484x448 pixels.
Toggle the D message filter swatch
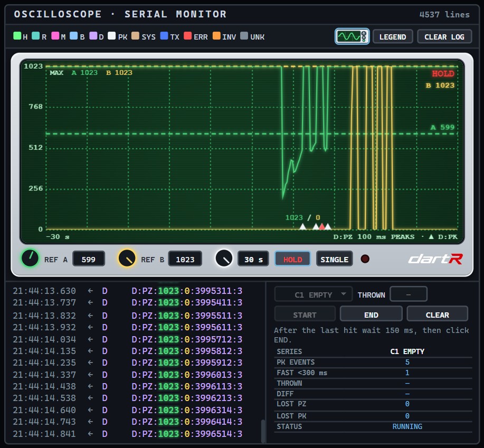93,36
